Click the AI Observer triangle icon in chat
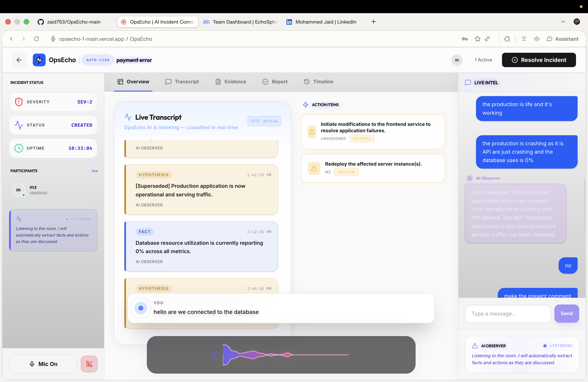 pyautogui.click(x=469, y=178)
